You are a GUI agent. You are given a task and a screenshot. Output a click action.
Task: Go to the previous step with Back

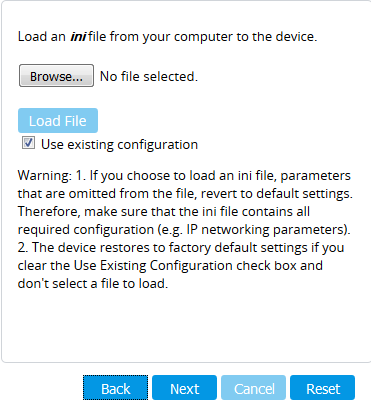115,387
